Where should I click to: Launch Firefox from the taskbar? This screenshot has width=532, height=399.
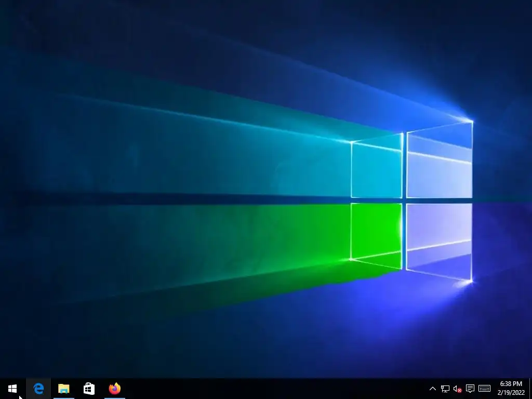click(x=115, y=389)
